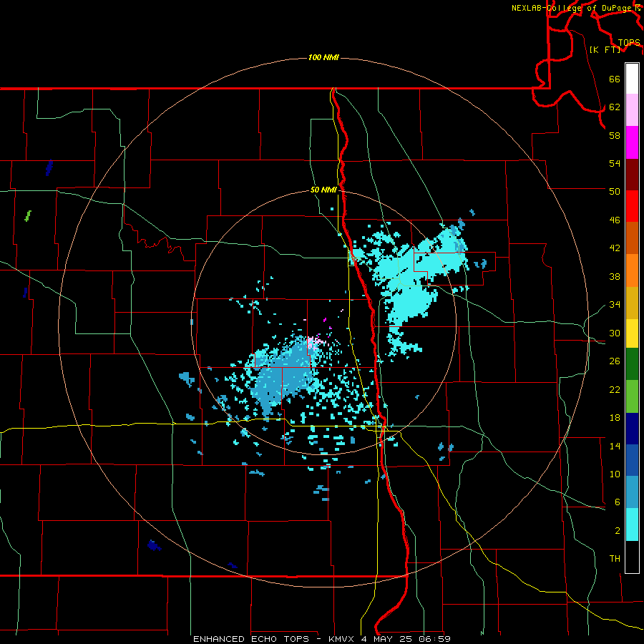Select the legend value 50

point(615,191)
